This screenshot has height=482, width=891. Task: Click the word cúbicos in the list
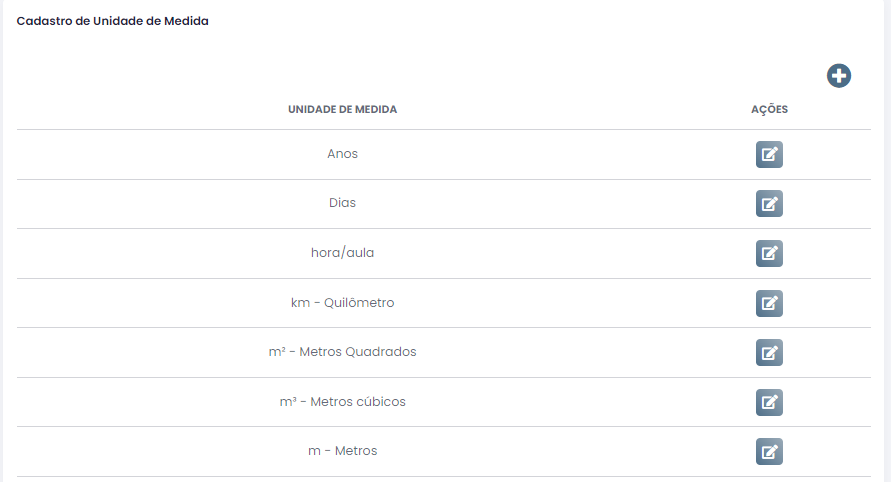380,401
